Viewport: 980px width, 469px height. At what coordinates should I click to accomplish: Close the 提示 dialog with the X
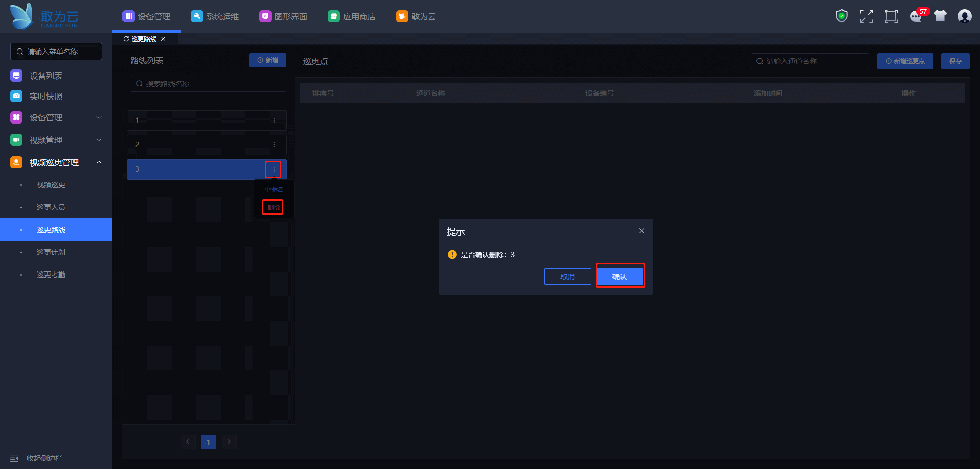[x=642, y=231]
